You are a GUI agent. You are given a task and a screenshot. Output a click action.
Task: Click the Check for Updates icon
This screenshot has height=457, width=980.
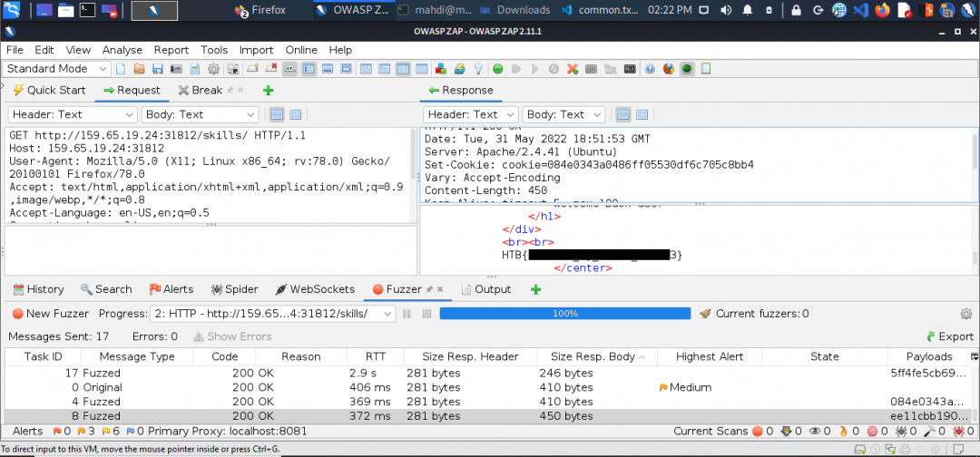[459, 69]
